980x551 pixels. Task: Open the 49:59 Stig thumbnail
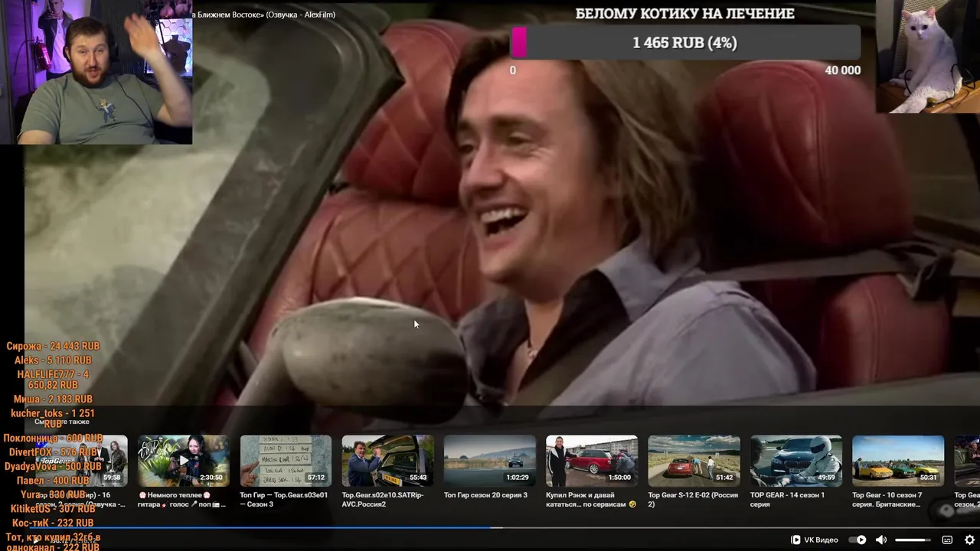click(x=796, y=461)
